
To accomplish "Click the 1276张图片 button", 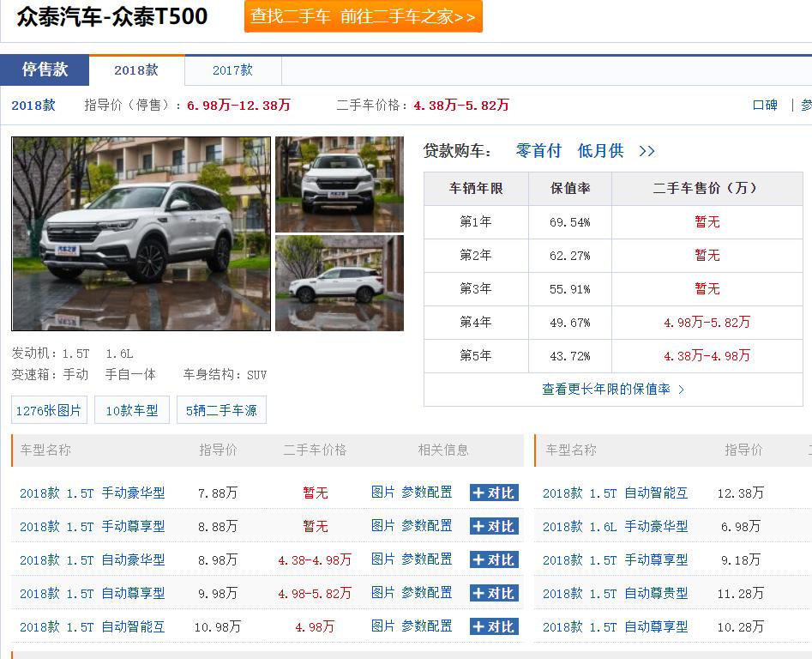I will pos(48,409).
